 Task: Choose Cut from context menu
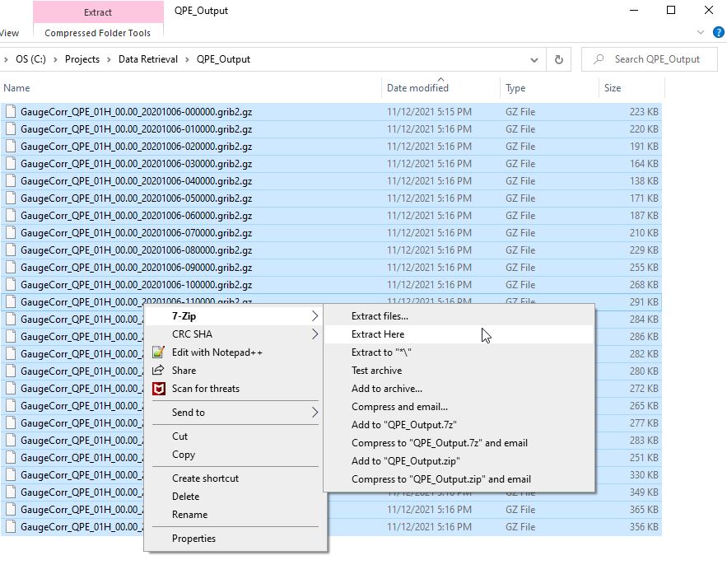pos(235,436)
